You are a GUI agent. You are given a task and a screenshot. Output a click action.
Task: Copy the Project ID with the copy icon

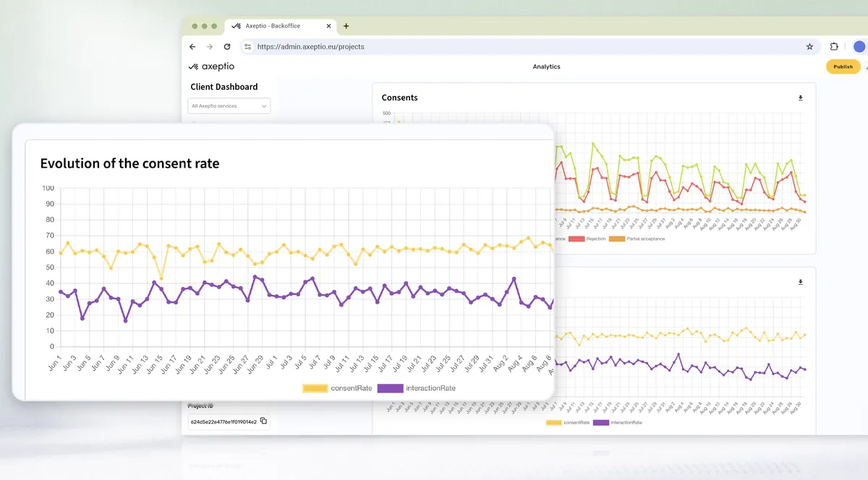tap(263, 421)
